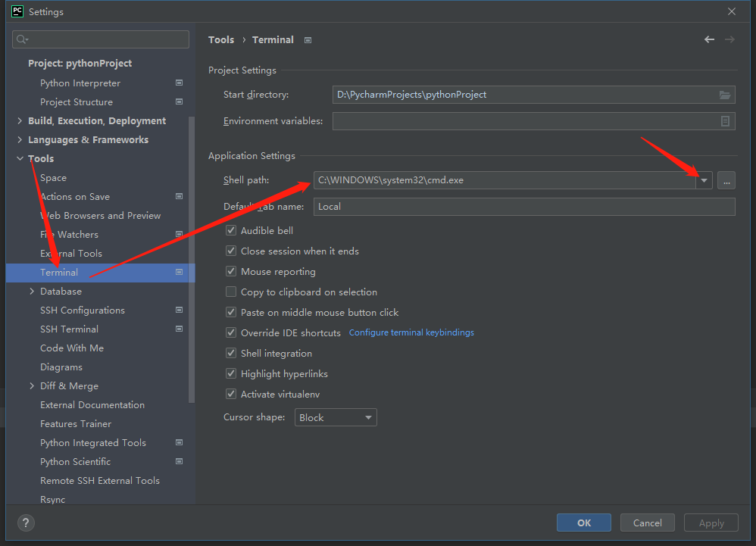The image size is (756, 546).
Task: Click the settings tree vertical scrollbar
Action: 192,259
